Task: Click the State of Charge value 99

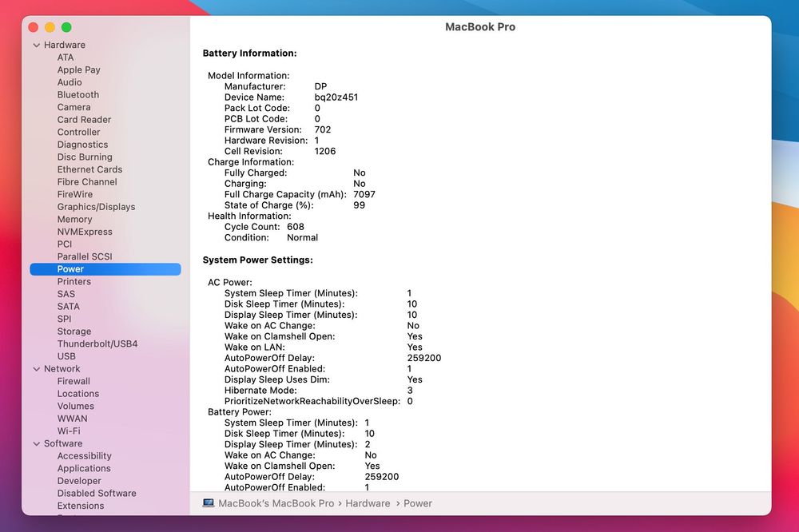Action: click(360, 205)
